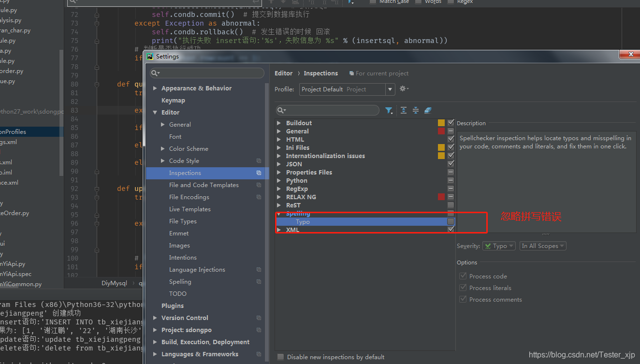
Task: Click the per-project icon beside Code Style
Action: (259, 161)
